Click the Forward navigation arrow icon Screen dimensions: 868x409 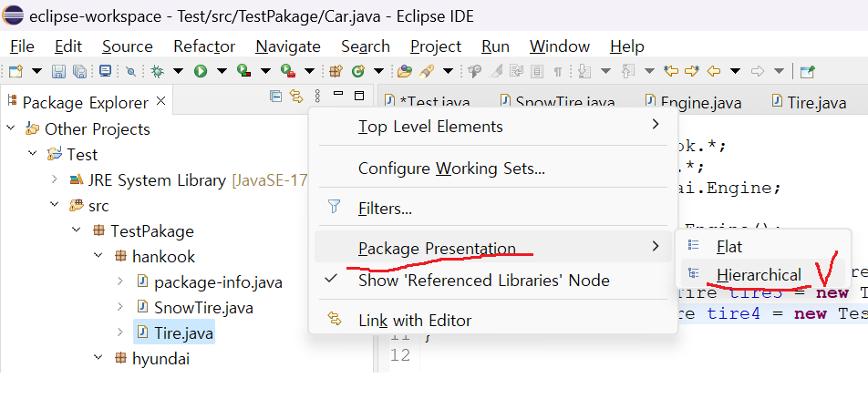[758, 71]
